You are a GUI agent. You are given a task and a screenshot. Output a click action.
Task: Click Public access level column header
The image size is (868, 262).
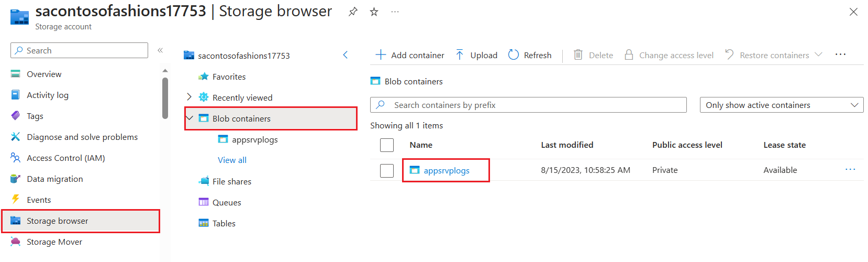coord(687,145)
